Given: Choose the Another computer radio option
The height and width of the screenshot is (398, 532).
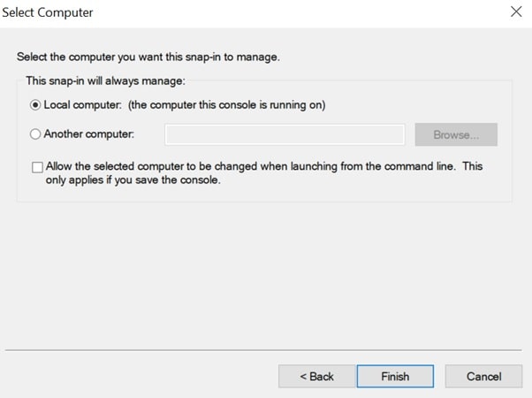Looking at the screenshot, I should coord(35,134).
